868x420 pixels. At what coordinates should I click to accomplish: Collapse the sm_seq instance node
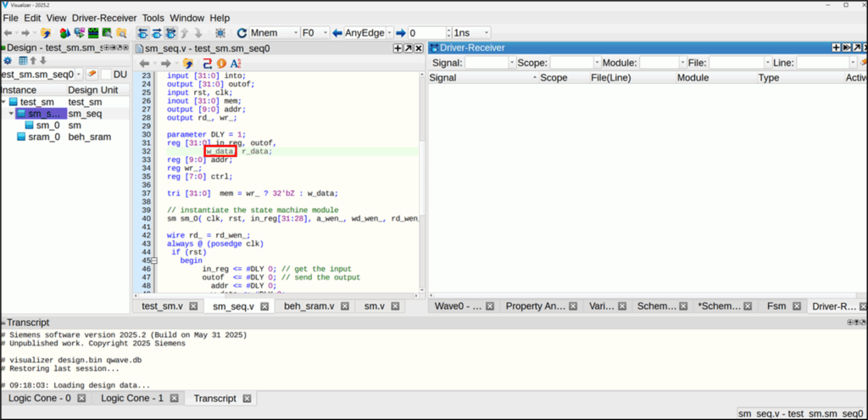pyautogui.click(x=11, y=114)
